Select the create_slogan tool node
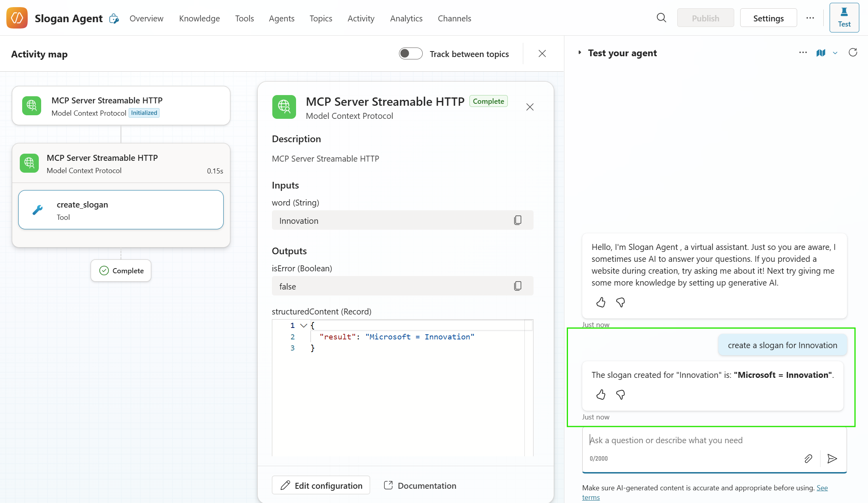The width and height of the screenshot is (868, 503). [x=121, y=210]
